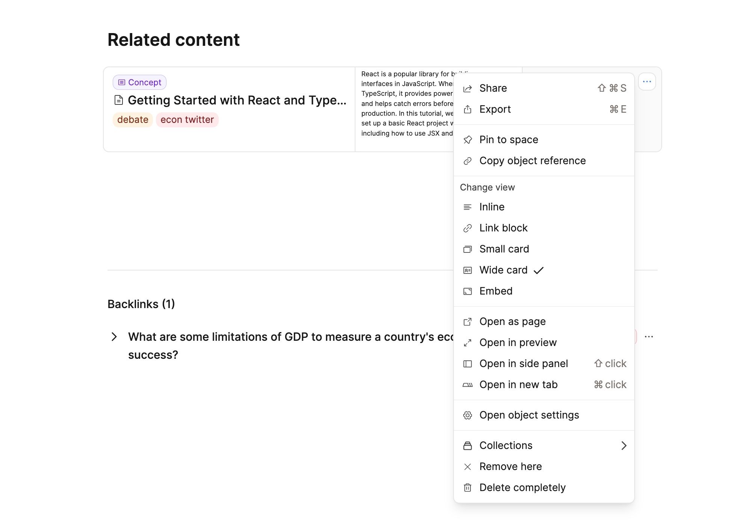This screenshot has height=532, width=756.
Task: Switch the view to Small card
Action: tap(504, 249)
